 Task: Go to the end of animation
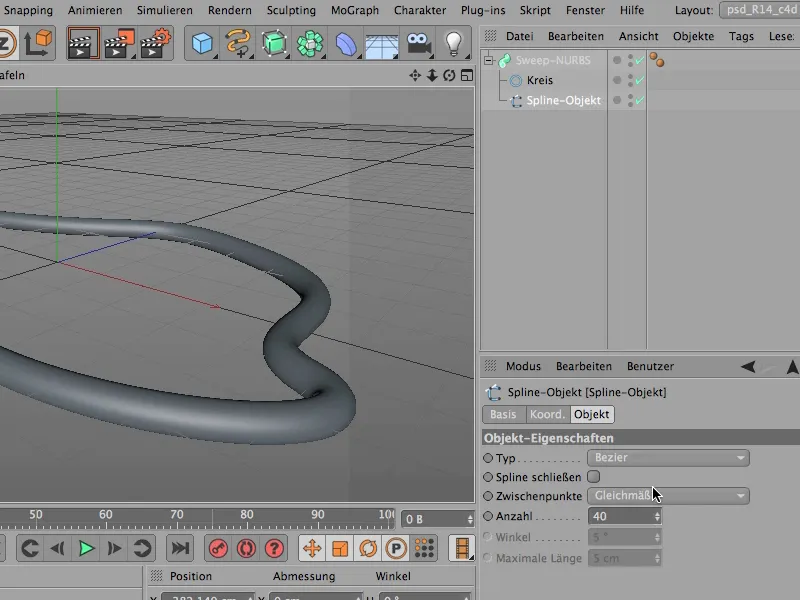[x=180, y=548]
